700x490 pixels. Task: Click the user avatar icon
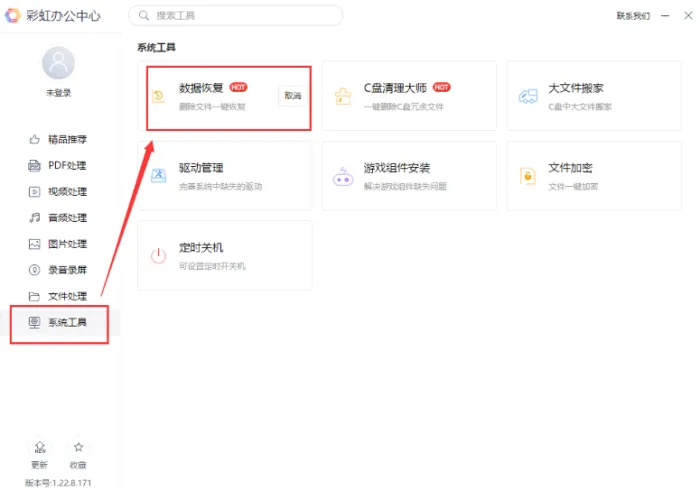pyautogui.click(x=58, y=62)
